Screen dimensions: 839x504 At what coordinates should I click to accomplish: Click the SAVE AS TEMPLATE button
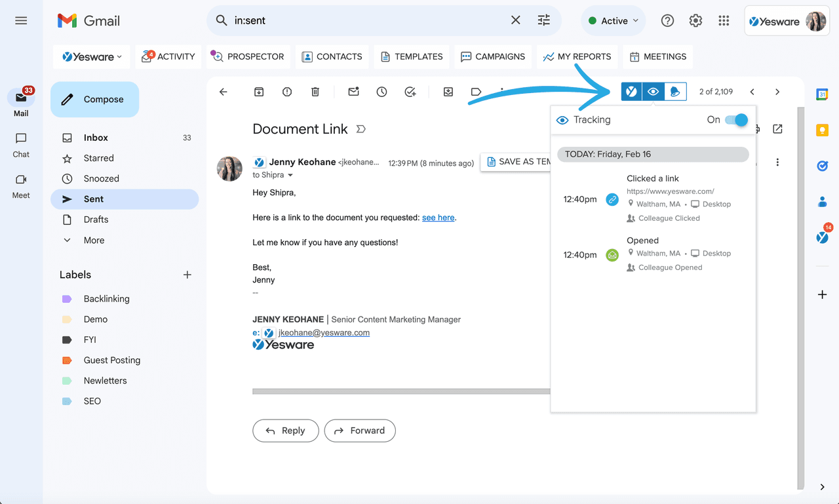point(516,162)
